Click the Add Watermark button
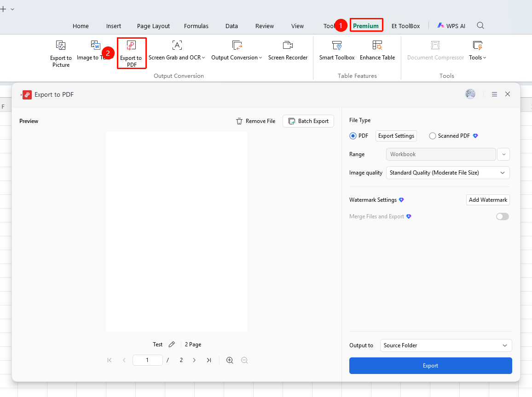This screenshot has width=532, height=397. (x=488, y=200)
